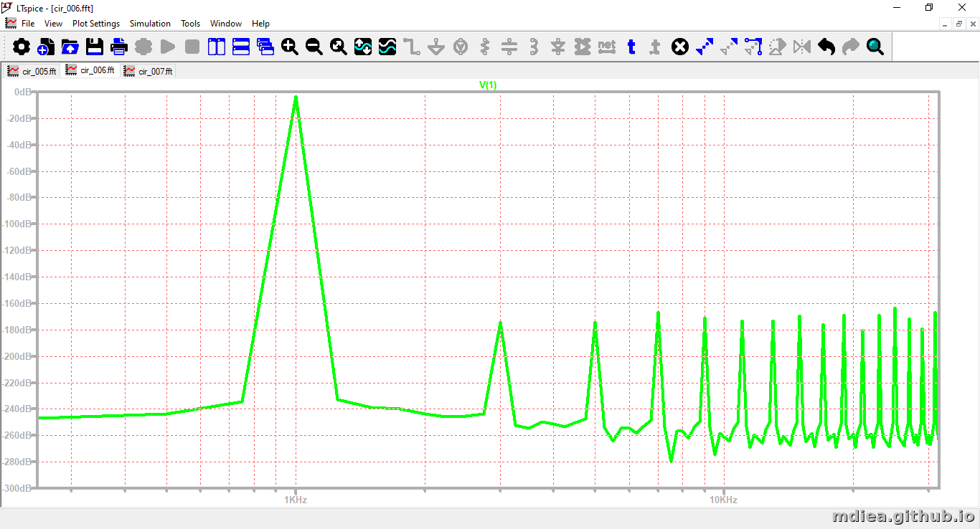Click the grayed stop simulation button

coord(192,47)
